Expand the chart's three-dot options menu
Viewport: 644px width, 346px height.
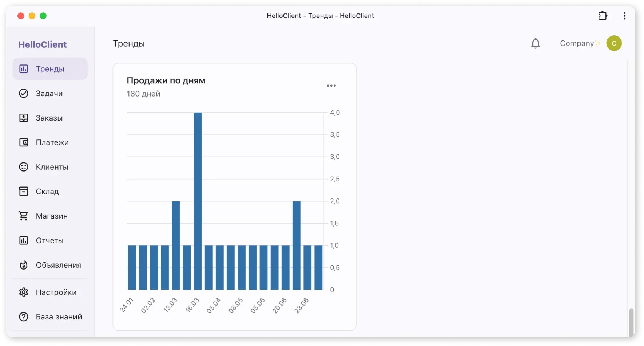pyautogui.click(x=331, y=86)
